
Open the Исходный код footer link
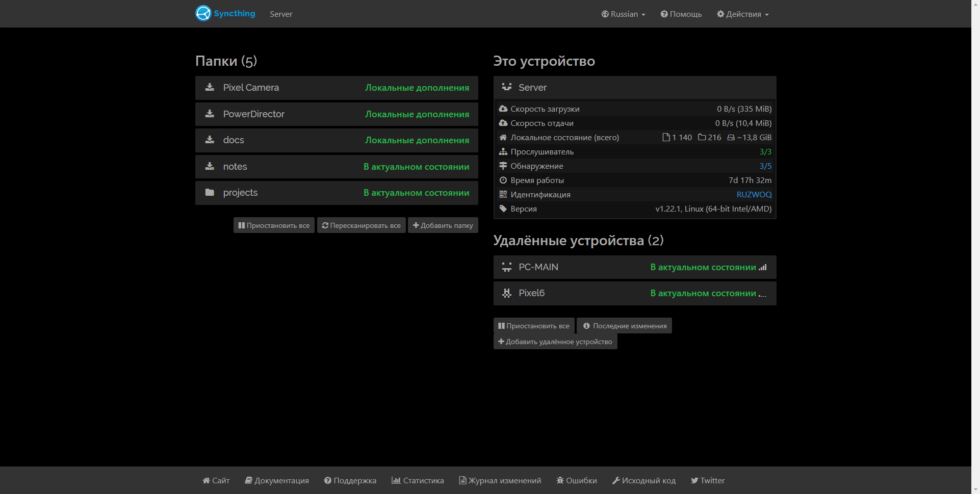[x=644, y=480]
